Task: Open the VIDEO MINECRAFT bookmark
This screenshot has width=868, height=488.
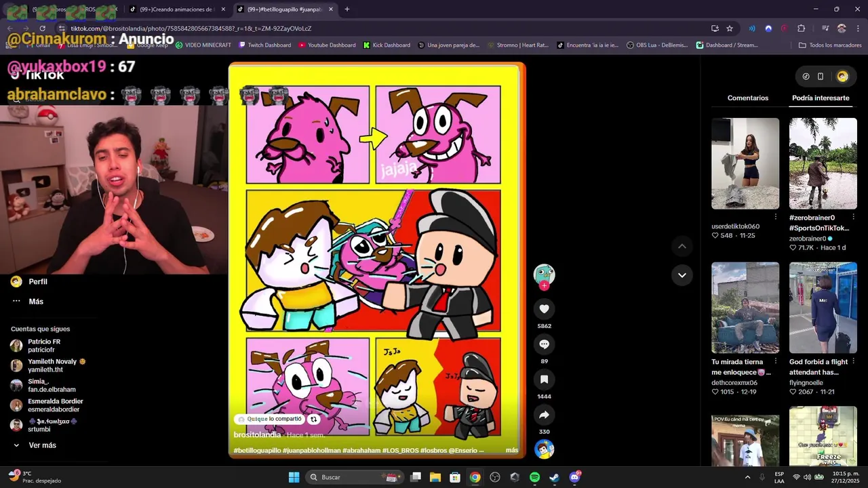Action: coord(203,45)
